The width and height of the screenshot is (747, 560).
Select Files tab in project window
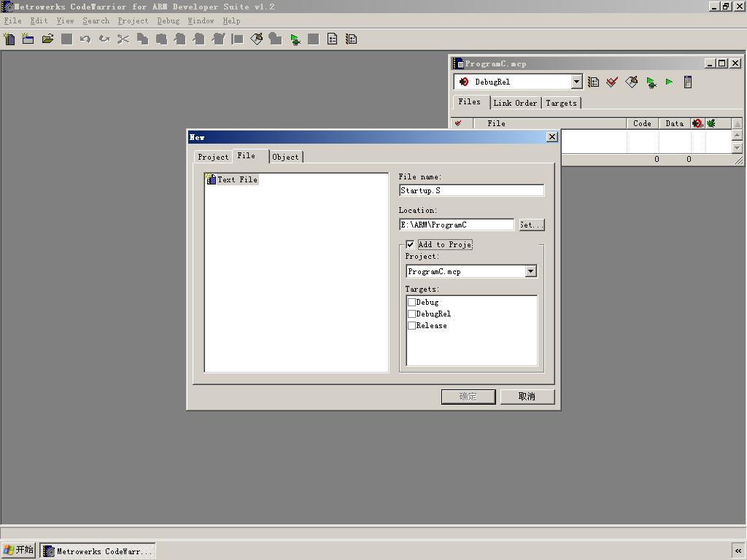(469, 101)
